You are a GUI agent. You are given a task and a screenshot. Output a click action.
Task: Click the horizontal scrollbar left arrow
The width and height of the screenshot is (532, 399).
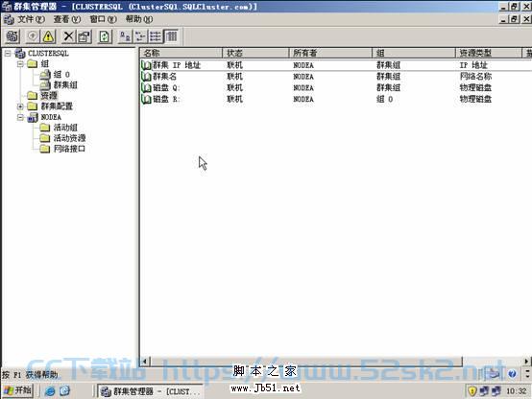145,362
